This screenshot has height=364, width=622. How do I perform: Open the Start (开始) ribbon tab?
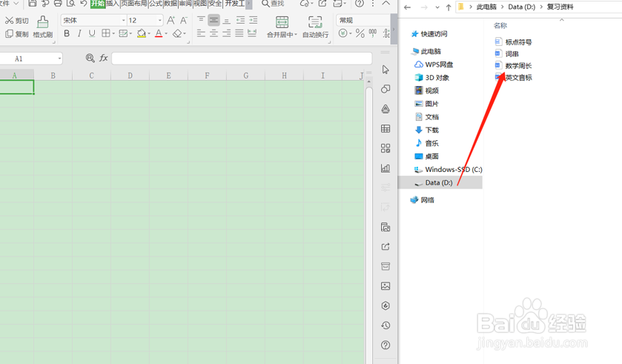pos(98,4)
